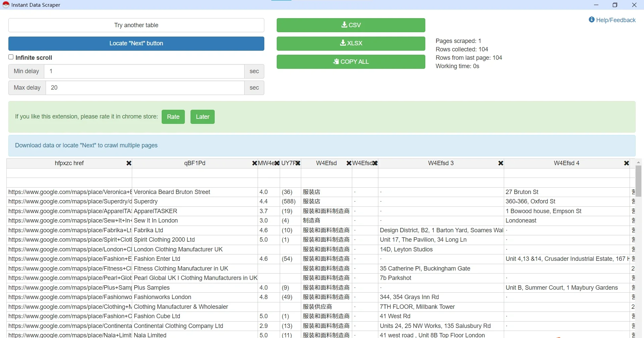Click the W4Efsd 3 column header label

point(441,163)
